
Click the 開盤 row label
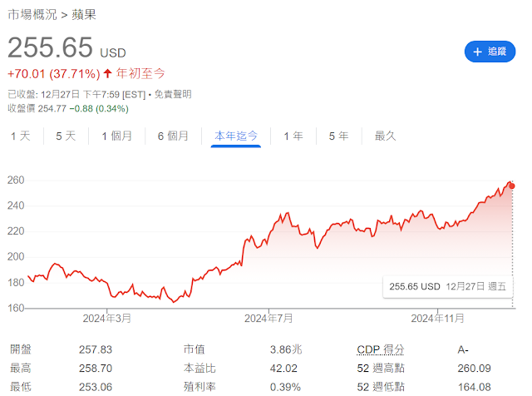click(x=20, y=349)
